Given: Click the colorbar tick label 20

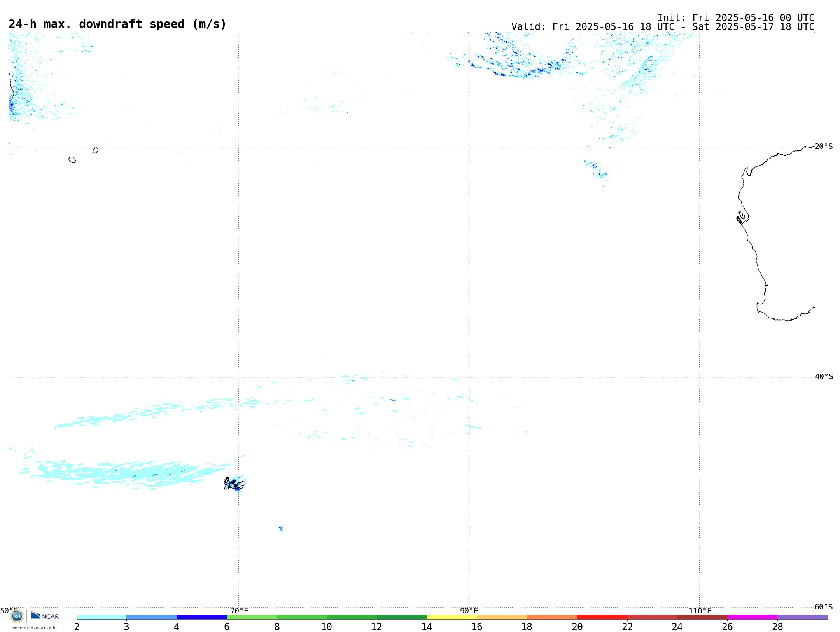Looking at the screenshot, I should click(577, 627).
